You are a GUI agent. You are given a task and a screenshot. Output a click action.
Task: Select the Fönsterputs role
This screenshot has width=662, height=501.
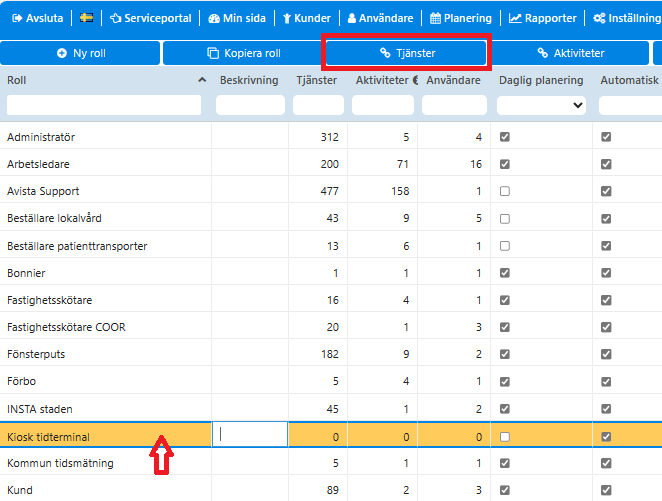pos(36,354)
